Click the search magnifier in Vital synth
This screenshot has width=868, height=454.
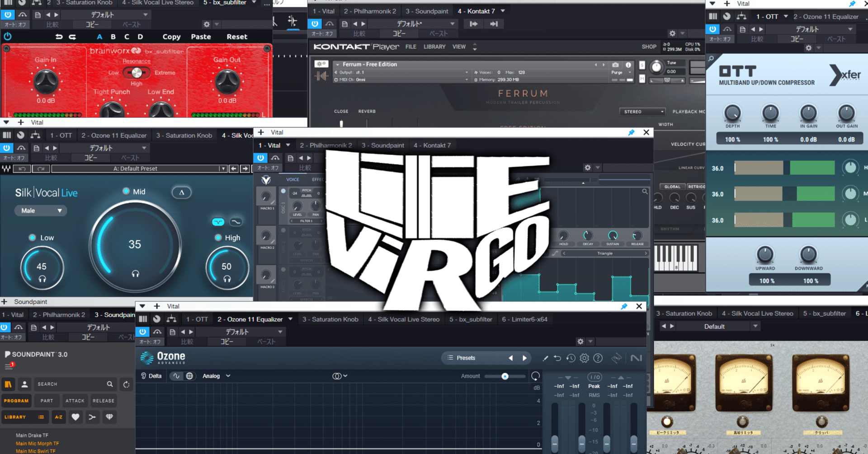coord(645,192)
